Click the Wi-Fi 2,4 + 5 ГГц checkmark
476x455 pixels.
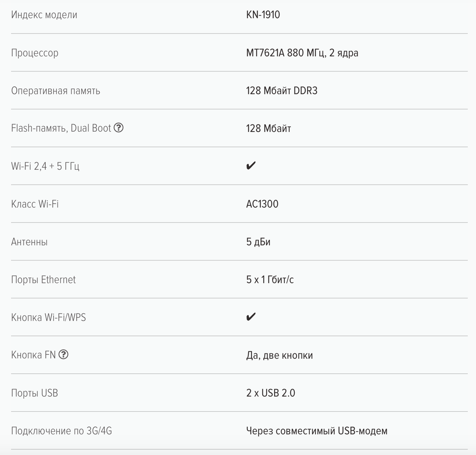click(251, 166)
